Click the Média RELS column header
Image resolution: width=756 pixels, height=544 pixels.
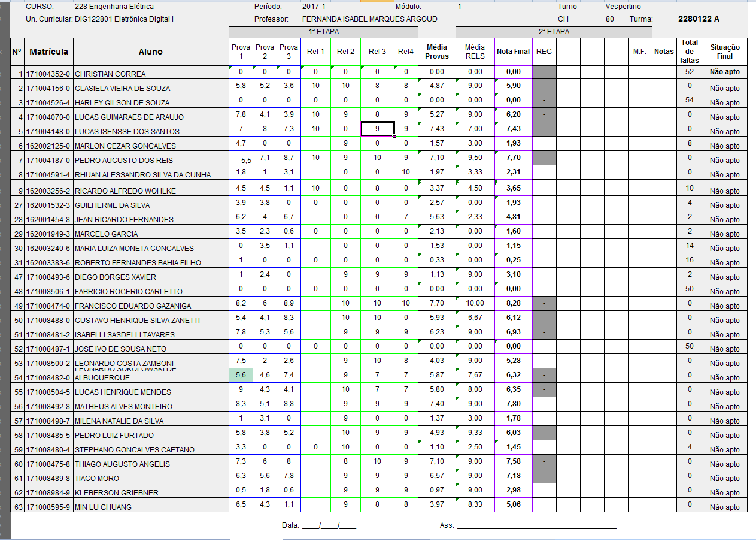pos(475,52)
